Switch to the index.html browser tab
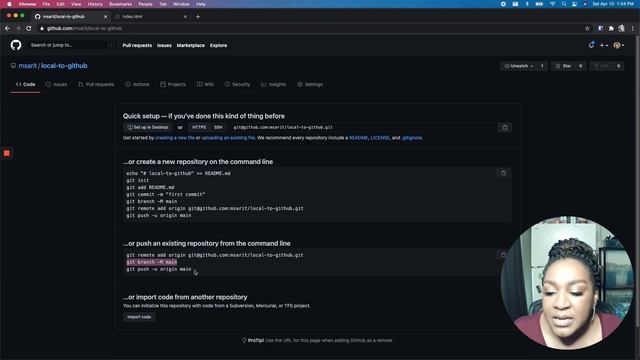Viewport: 640px width, 360px height. 149,17
